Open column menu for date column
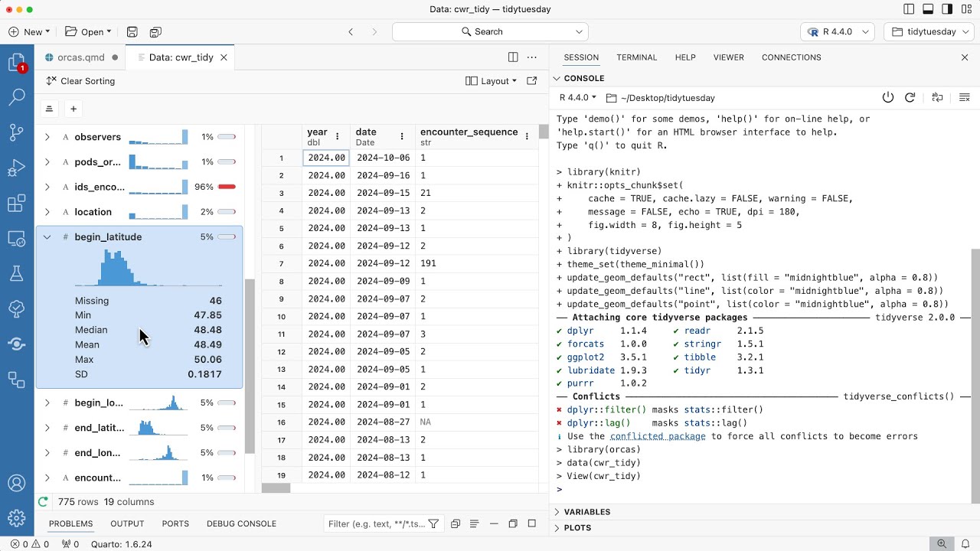This screenshot has height=551, width=980. tap(402, 136)
